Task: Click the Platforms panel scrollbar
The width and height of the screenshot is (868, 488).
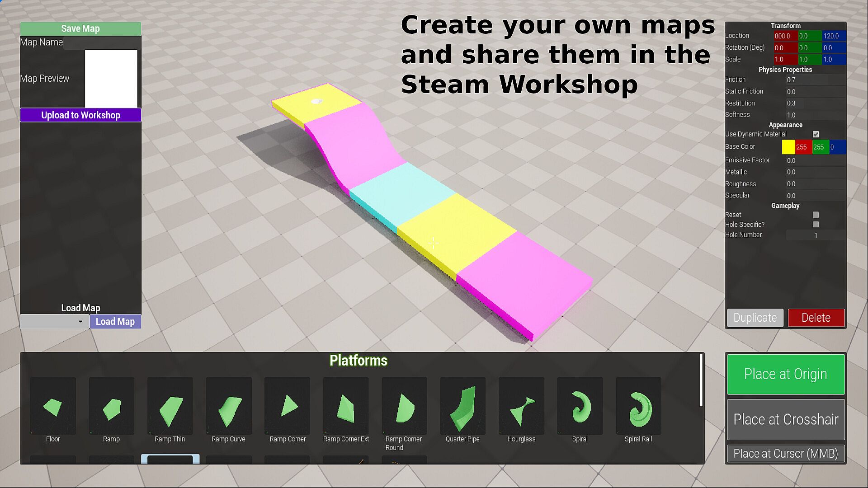Action: (701, 380)
